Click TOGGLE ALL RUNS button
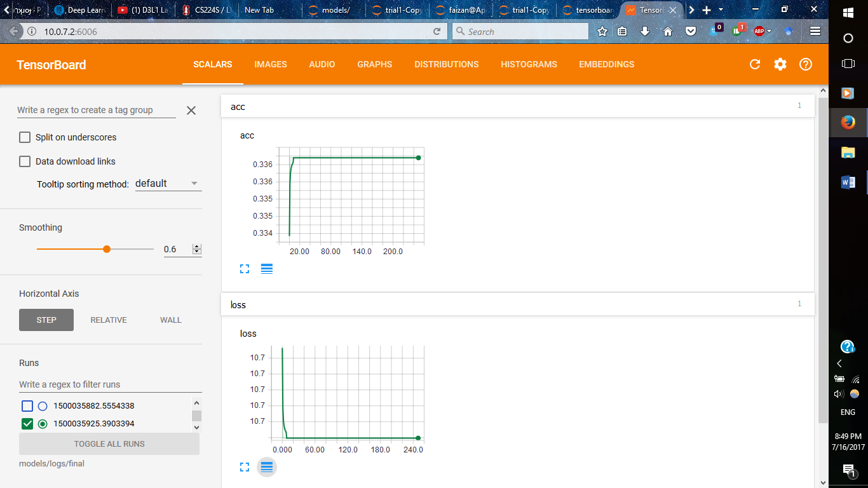Image resolution: width=868 pixels, height=488 pixels. pos(109,444)
